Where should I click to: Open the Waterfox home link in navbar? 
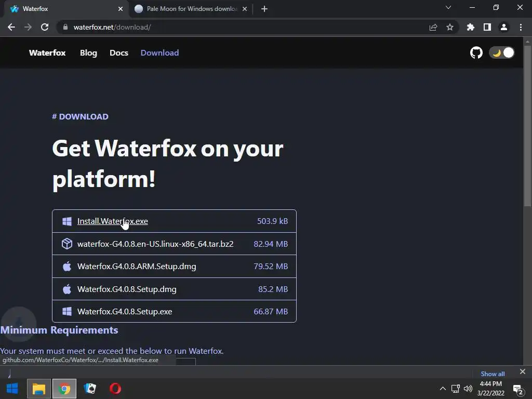[x=47, y=52]
